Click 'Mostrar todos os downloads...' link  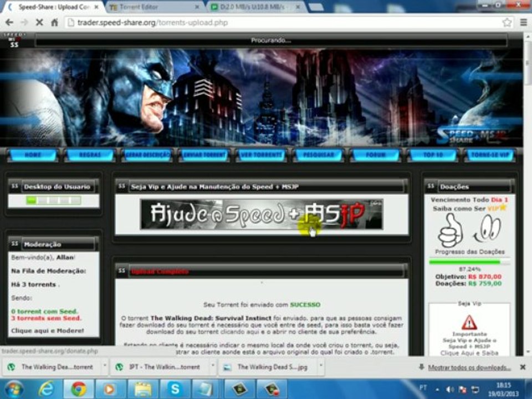pos(469,367)
